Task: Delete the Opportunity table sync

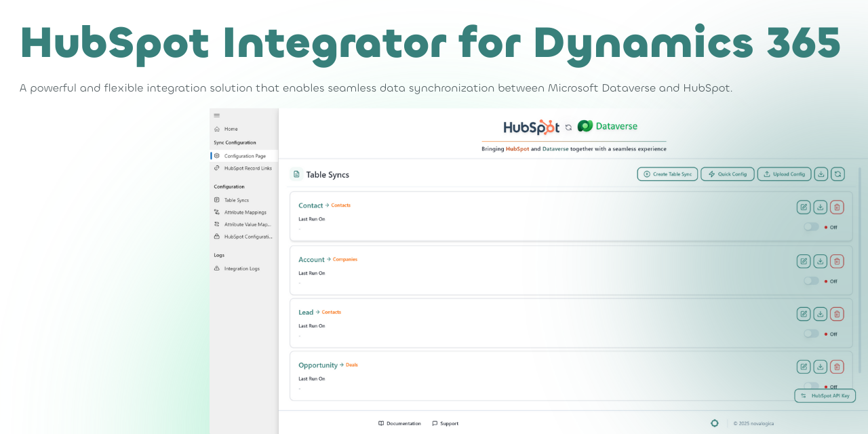Action: (x=837, y=367)
